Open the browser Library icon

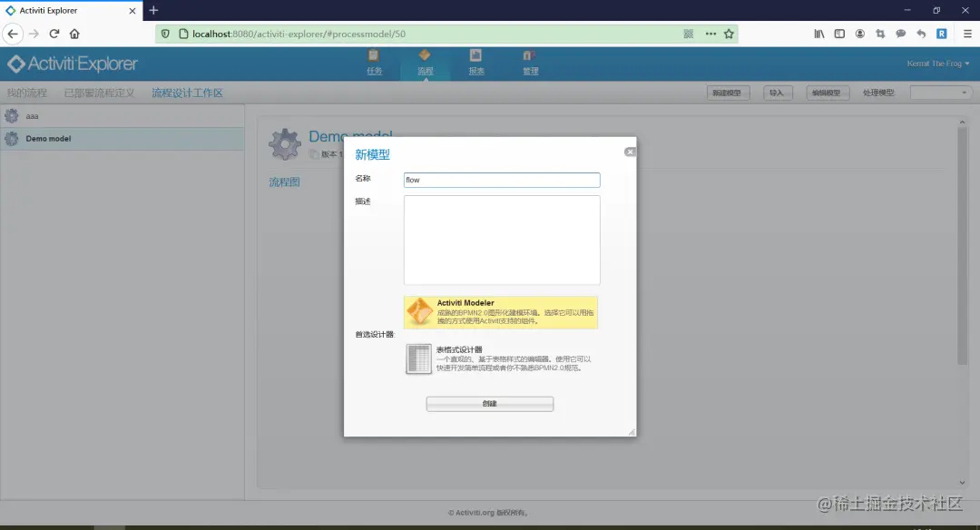818,34
